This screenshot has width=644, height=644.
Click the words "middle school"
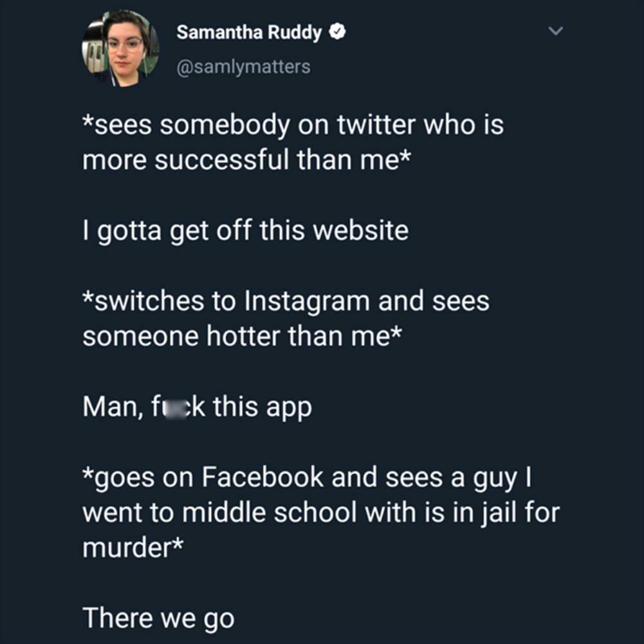click(x=270, y=513)
